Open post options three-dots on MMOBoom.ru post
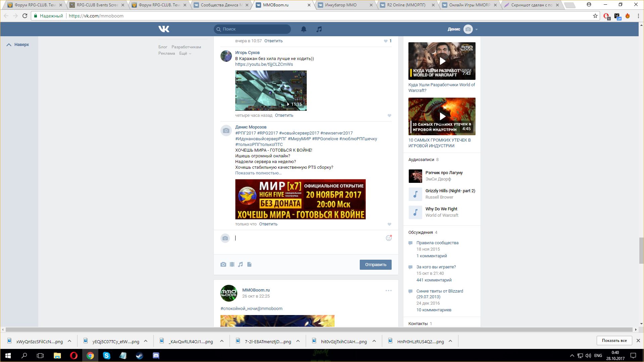644x362 pixels. coord(389,291)
